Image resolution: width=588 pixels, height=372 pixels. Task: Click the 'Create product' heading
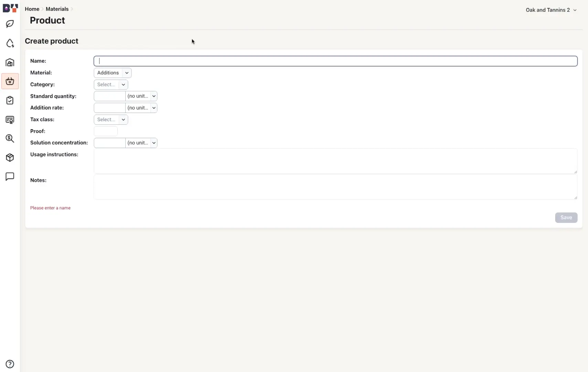52,41
